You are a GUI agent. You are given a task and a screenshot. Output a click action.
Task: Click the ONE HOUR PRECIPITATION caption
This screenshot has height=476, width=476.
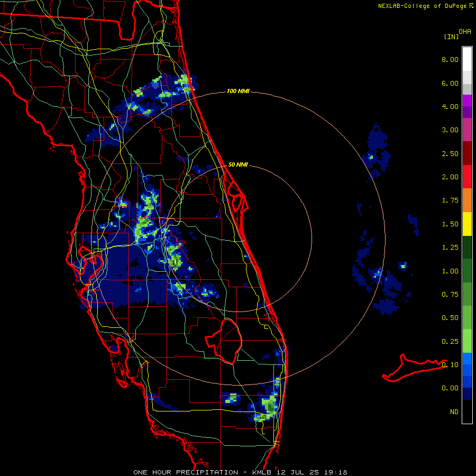tap(186, 472)
